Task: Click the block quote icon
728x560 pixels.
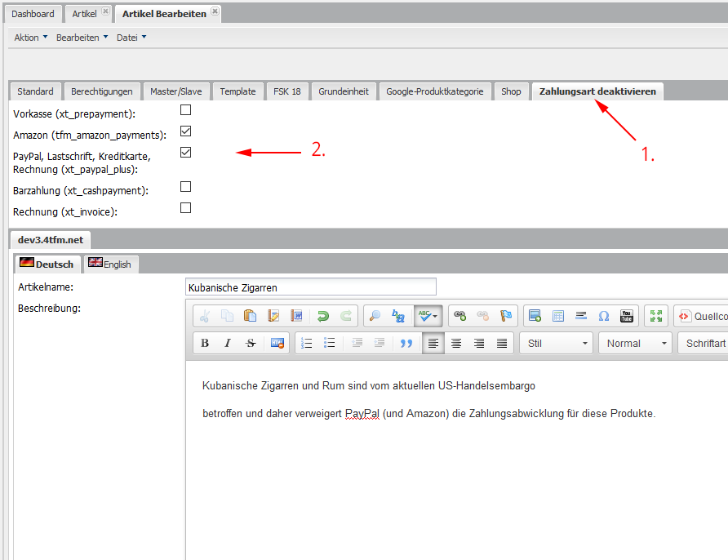Action: click(x=406, y=344)
